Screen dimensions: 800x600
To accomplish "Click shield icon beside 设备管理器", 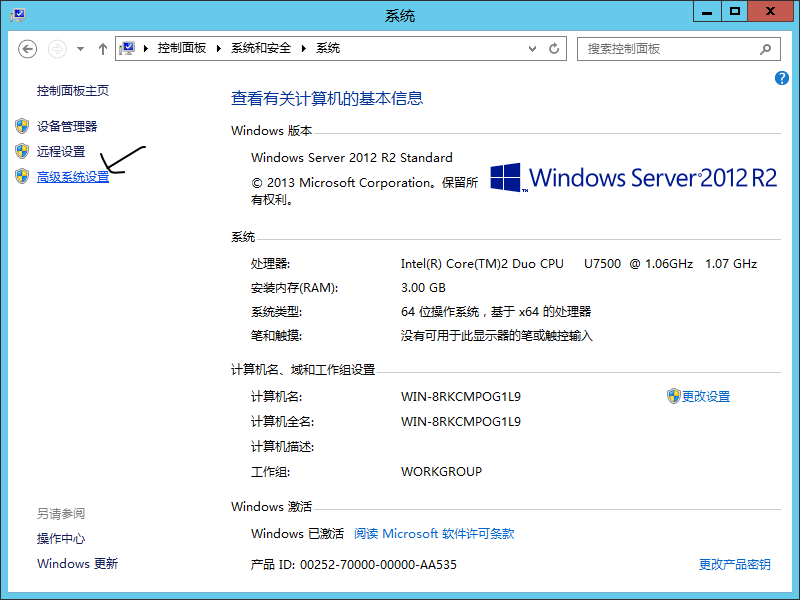I will (x=22, y=126).
